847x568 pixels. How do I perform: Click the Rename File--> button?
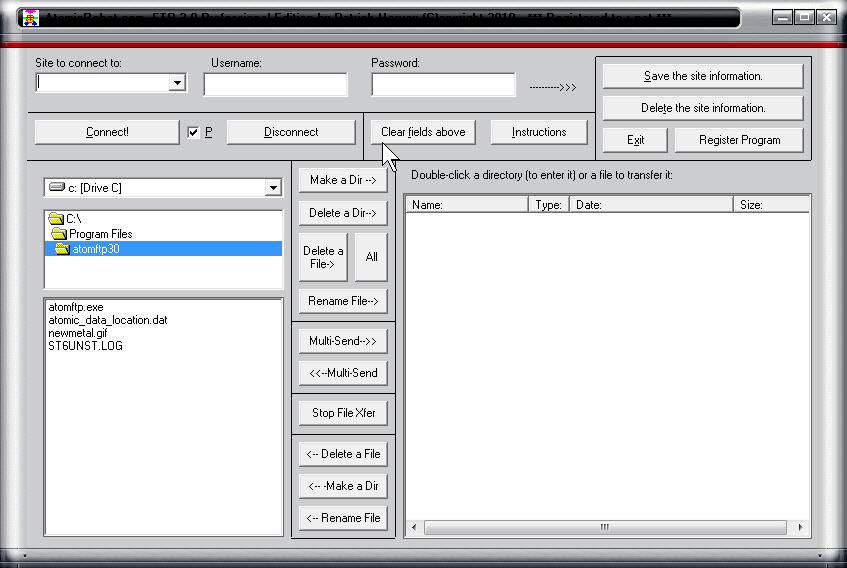(x=343, y=301)
